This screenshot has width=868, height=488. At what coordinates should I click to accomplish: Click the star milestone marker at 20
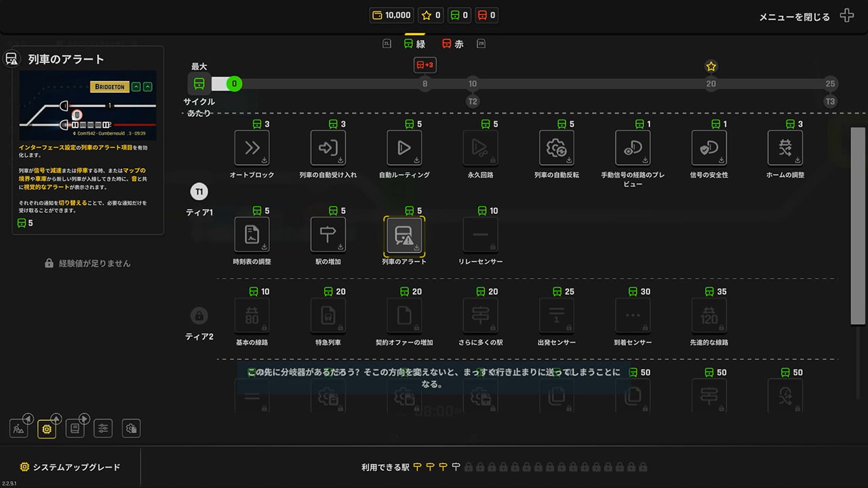[711, 66]
